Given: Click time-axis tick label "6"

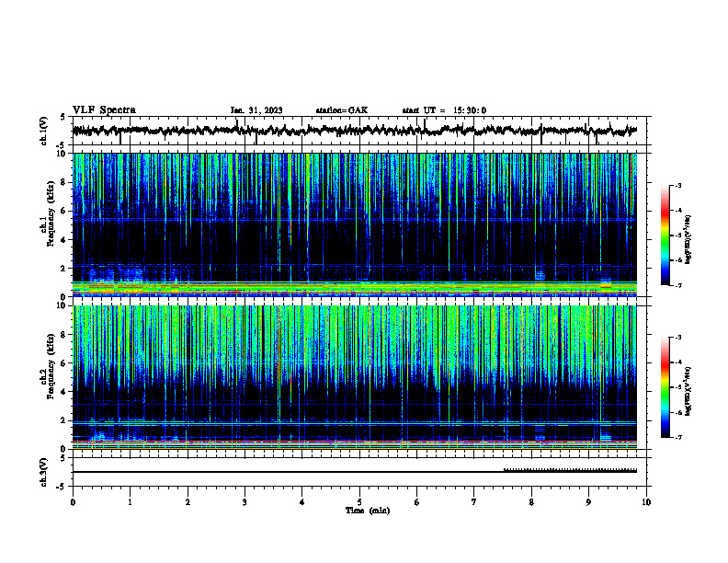Looking at the screenshot, I should tap(416, 502).
